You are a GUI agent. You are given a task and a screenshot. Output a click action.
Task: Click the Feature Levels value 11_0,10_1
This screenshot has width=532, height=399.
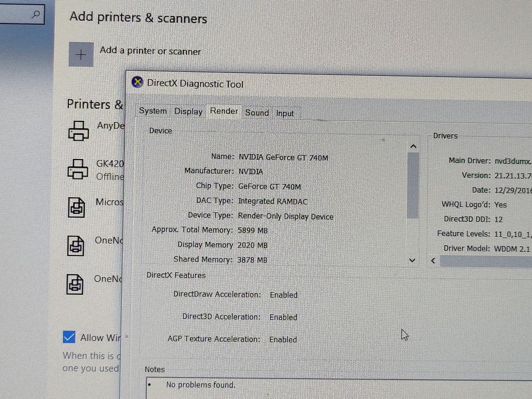513,234
